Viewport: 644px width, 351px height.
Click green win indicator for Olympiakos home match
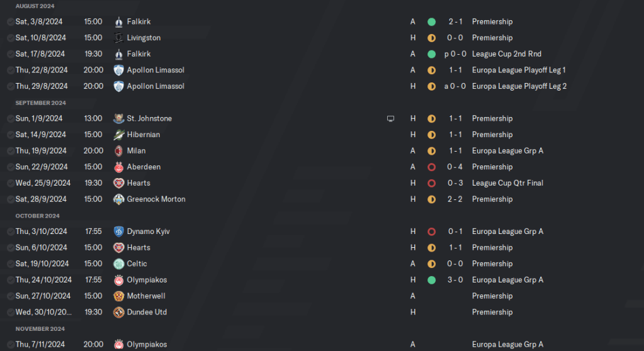(x=431, y=280)
